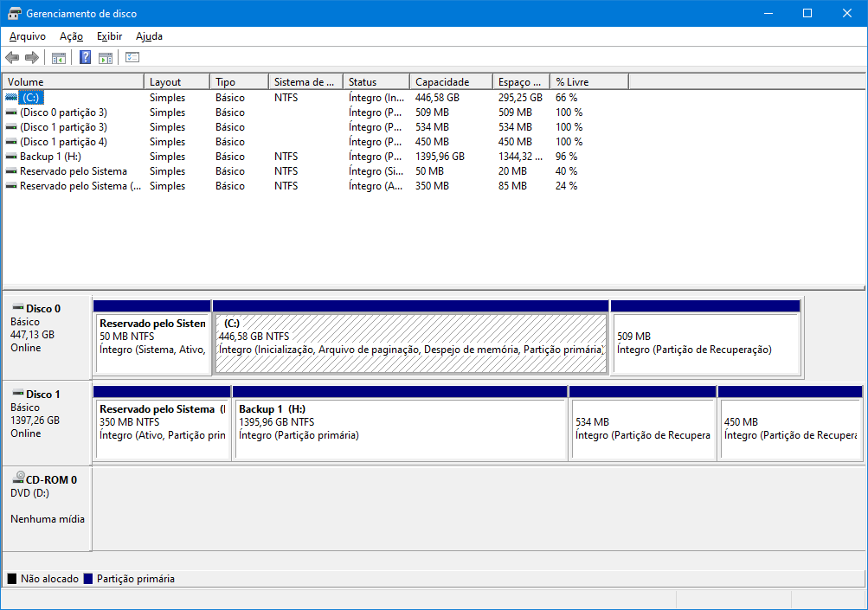Viewport: 868px width, 610px height.
Task: Open the Ajuda menu
Action: pyautogui.click(x=149, y=36)
